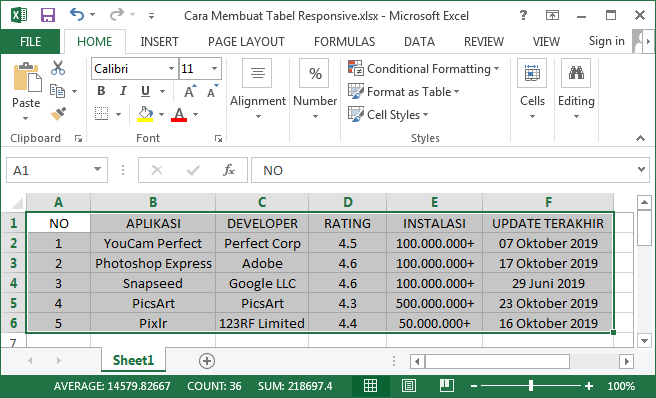The image size is (656, 398).
Task: Click zoom in plus button
Action: tap(589, 386)
